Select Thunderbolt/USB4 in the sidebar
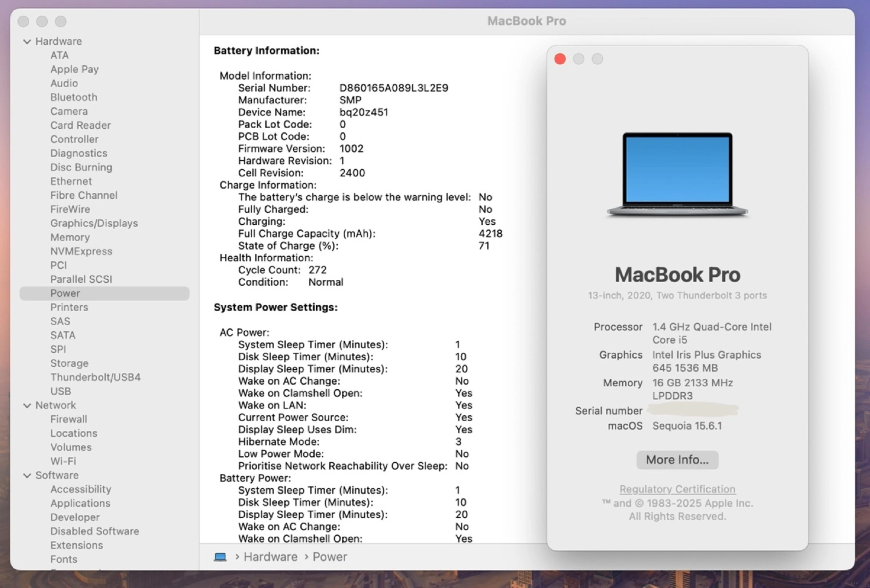Viewport: 870px width, 588px height. click(x=95, y=377)
